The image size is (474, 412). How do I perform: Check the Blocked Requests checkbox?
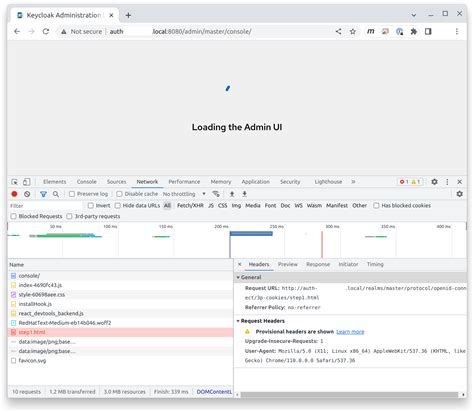point(13,216)
